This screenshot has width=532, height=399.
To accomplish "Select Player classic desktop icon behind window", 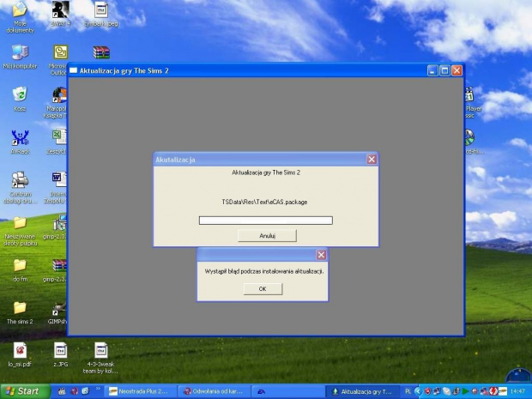I will click(x=471, y=103).
